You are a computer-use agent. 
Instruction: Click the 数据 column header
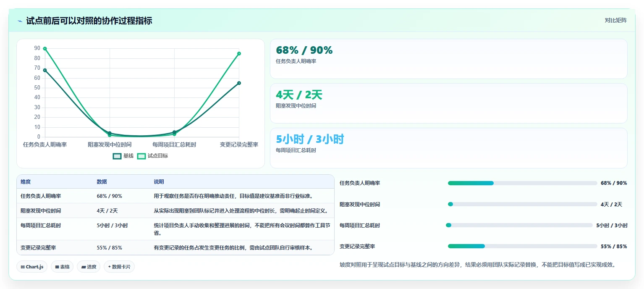(x=102, y=182)
